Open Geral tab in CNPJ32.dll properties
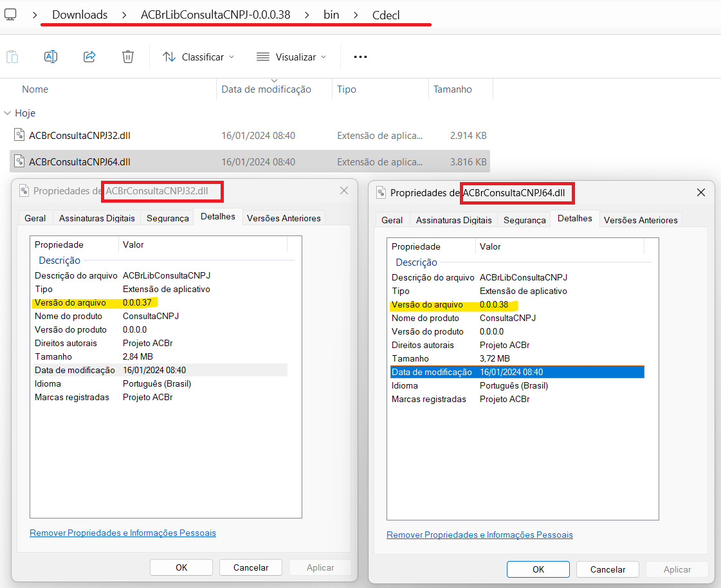This screenshot has height=588, width=721. (x=35, y=218)
